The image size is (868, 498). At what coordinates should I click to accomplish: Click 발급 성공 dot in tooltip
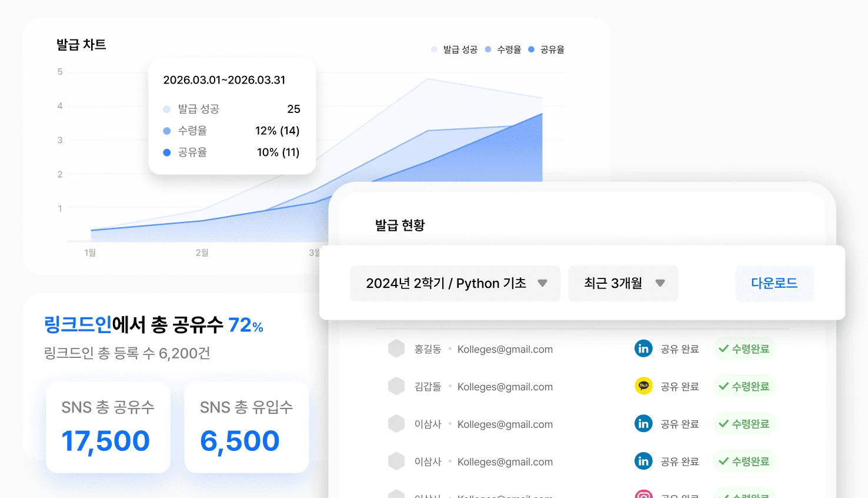click(167, 109)
